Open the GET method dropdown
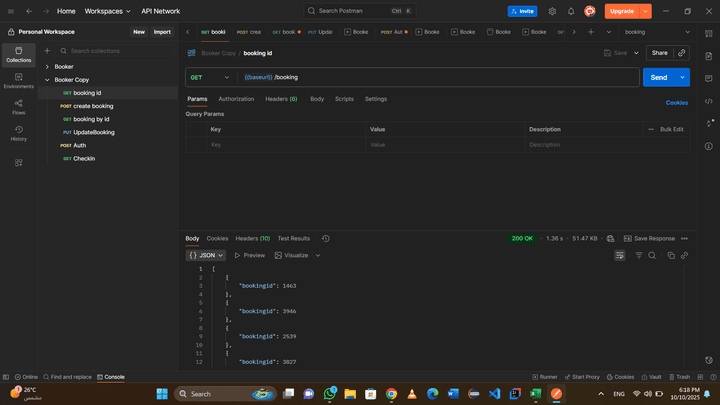This screenshot has width=720, height=405. 210,77
